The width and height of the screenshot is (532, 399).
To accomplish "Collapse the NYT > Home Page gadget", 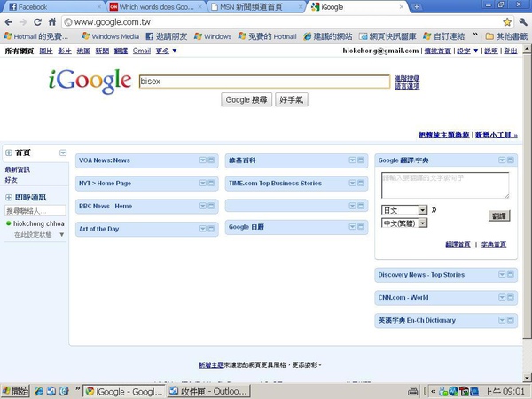I will click(x=211, y=183).
